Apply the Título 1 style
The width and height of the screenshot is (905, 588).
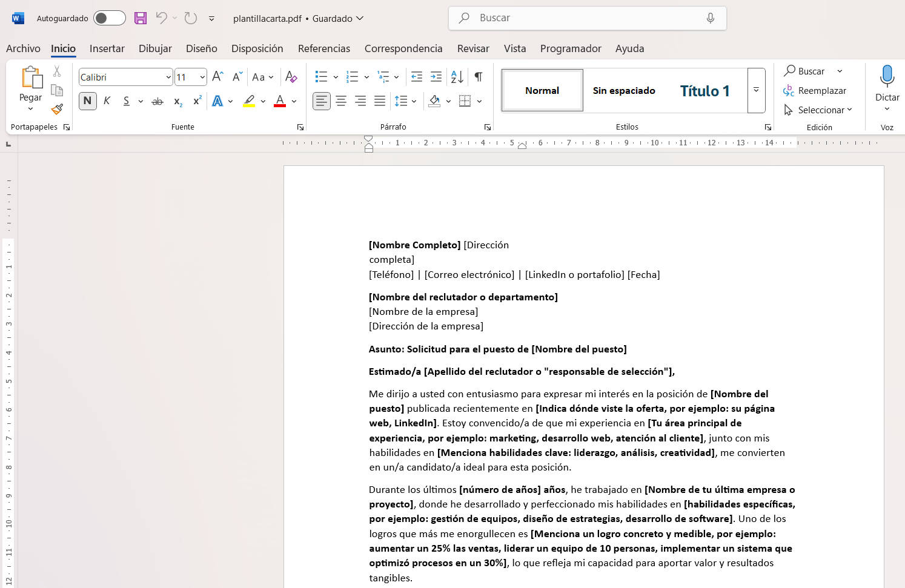pyautogui.click(x=704, y=91)
